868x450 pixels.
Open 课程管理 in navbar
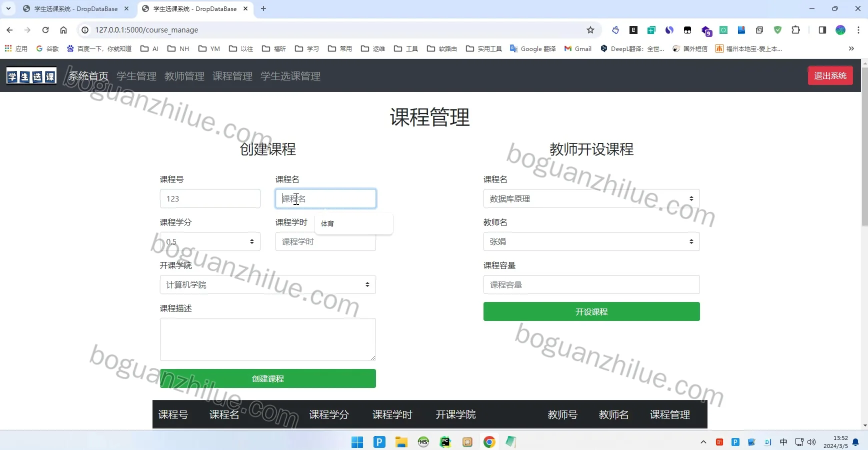232,76
